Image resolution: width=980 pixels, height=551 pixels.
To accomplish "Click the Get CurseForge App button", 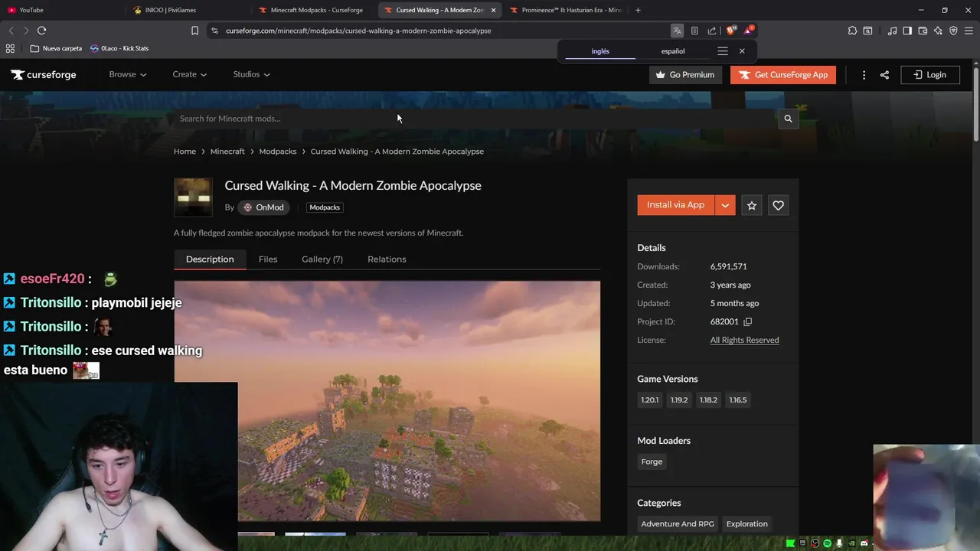I will pos(783,74).
